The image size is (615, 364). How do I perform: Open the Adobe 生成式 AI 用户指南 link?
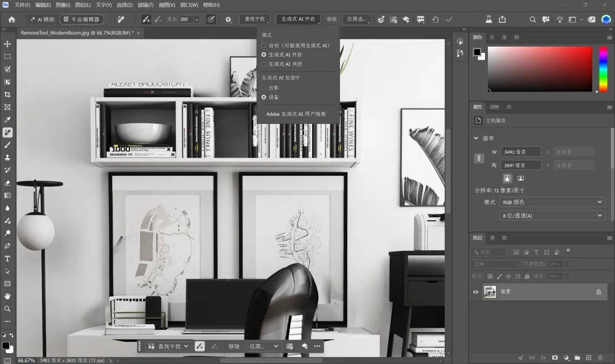[296, 114]
